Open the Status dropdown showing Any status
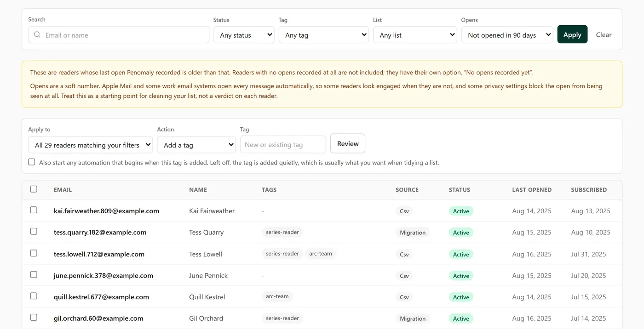Image resolution: width=644 pixels, height=329 pixels. click(244, 35)
